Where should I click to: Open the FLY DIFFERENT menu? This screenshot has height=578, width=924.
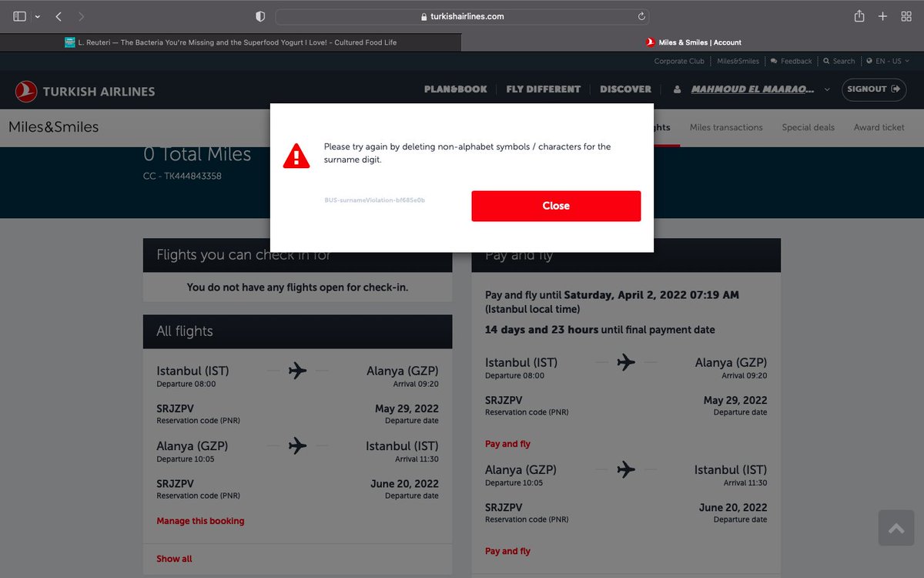(544, 89)
